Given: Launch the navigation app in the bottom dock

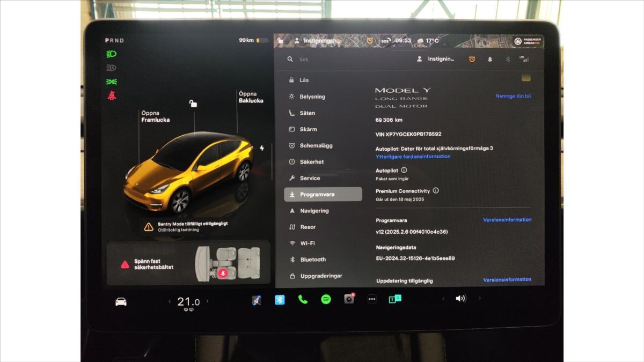Looking at the screenshot, I should pos(257,300).
